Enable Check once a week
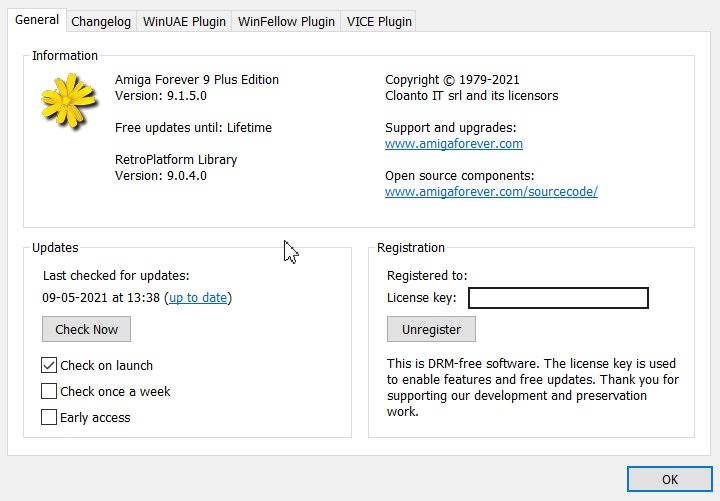The width and height of the screenshot is (720, 501). point(49,391)
